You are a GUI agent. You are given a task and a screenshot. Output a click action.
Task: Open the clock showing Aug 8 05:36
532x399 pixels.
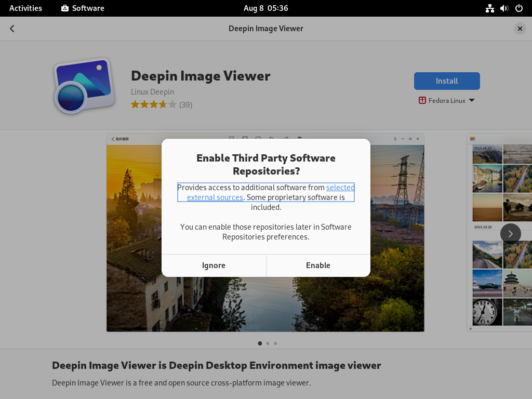[x=265, y=8]
